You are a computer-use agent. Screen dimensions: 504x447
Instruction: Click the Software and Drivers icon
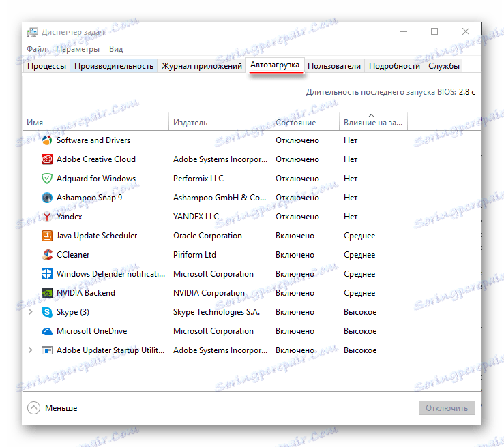coord(47,140)
